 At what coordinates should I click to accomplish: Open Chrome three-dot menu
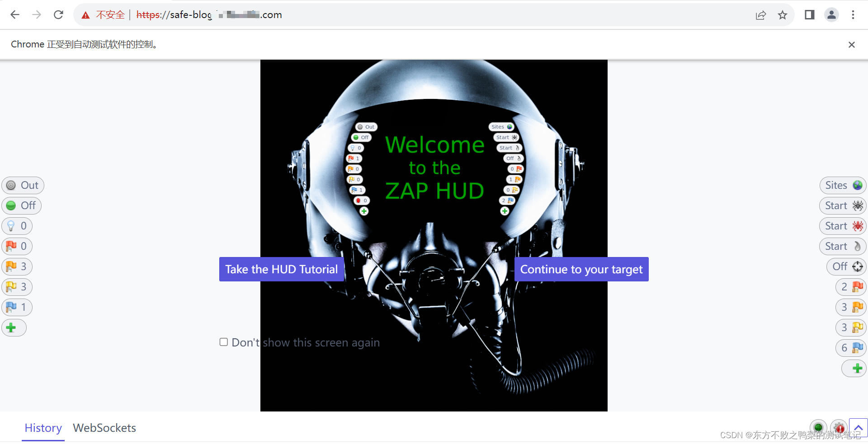(x=853, y=15)
